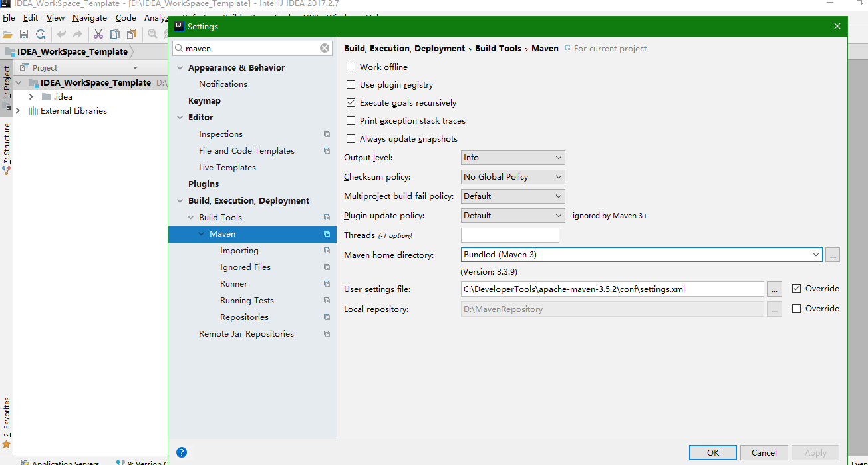Click the Redo arrow in the toolbar
Viewport: 868px width, 465px height.
click(x=78, y=34)
